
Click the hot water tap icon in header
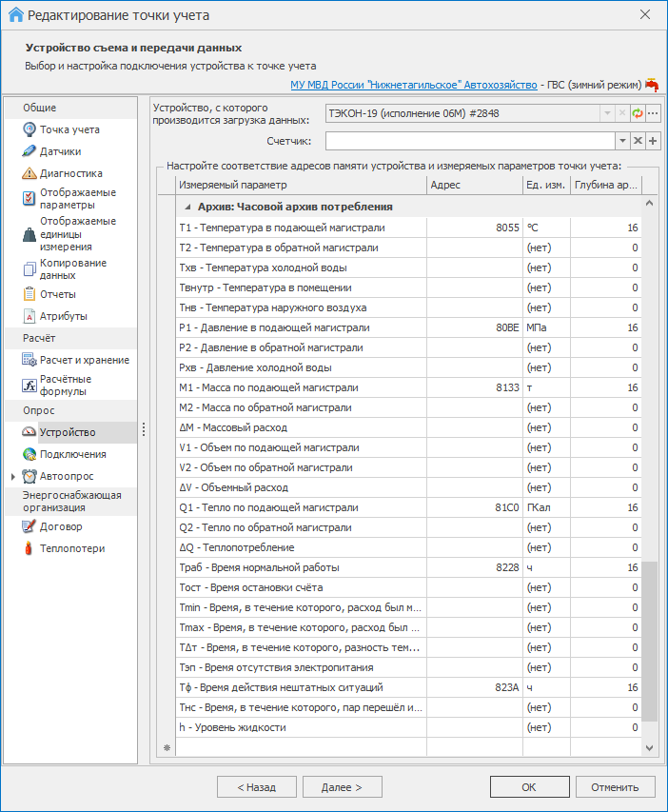[x=652, y=85]
